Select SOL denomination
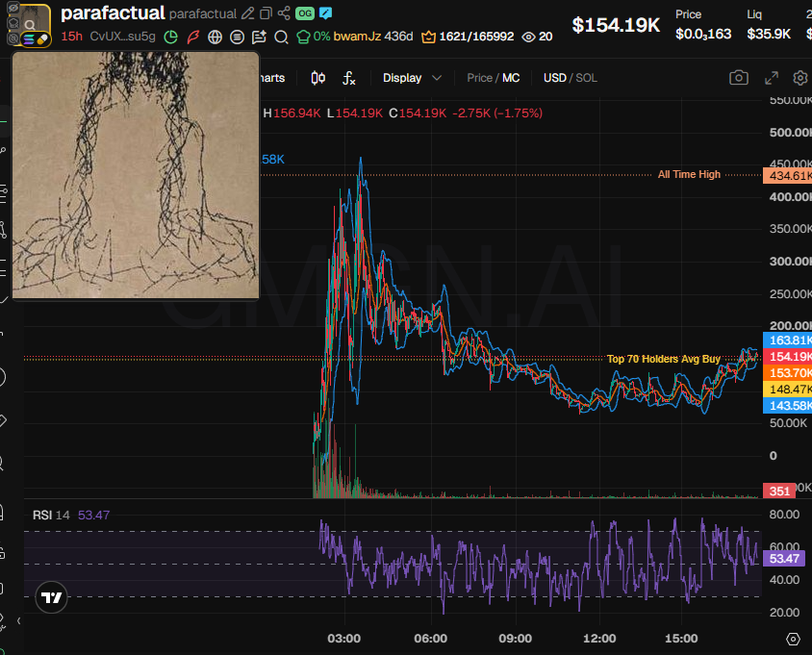812x655 pixels. [x=586, y=78]
